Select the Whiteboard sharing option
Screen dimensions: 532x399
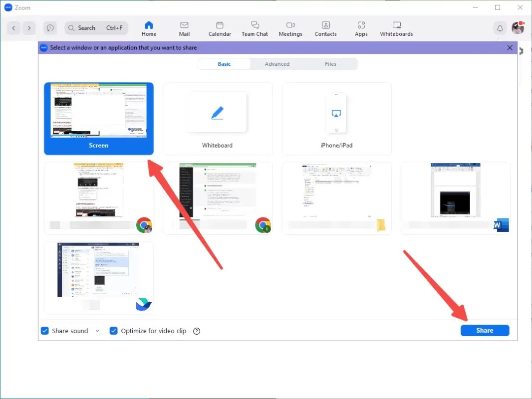[x=217, y=118]
